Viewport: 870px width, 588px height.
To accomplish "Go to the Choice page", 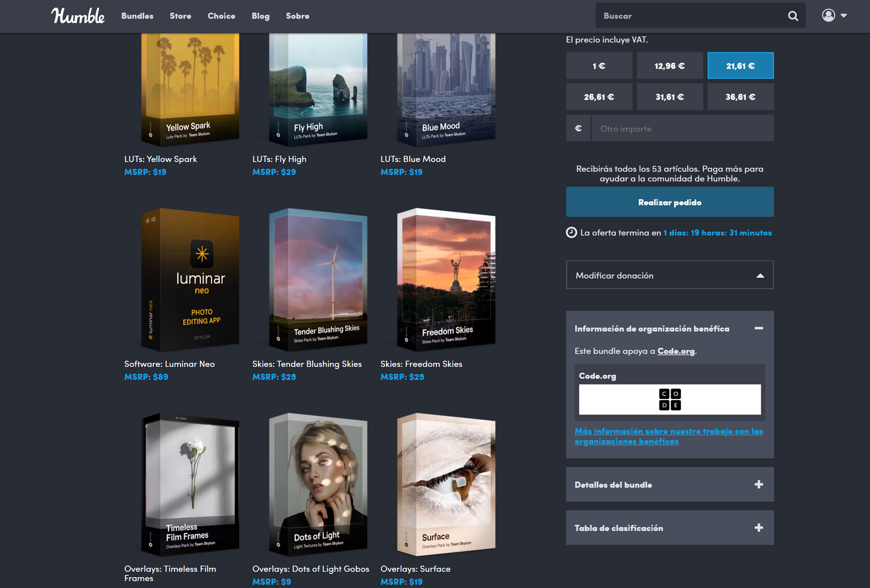I will tap(221, 16).
